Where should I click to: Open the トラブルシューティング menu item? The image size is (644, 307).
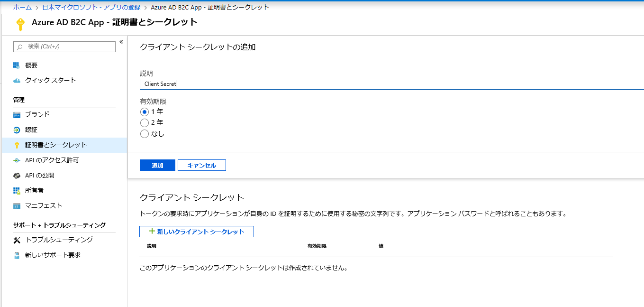64,240
